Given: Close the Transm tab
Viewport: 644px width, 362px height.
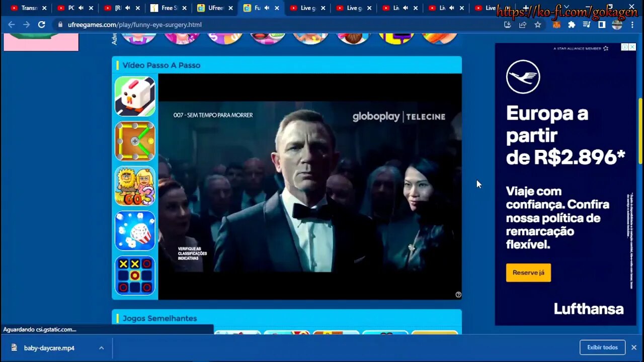Looking at the screenshot, I should coord(44,8).
